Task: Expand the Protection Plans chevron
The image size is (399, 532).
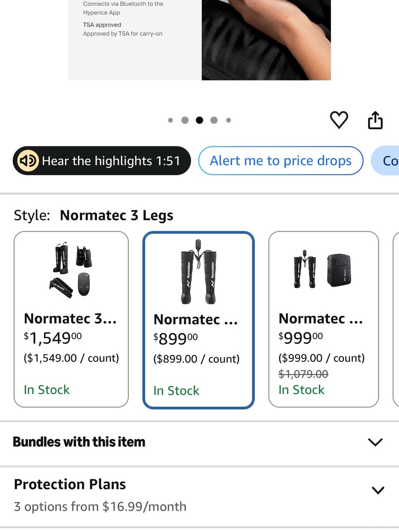Action: pyautogui.click(x=378, y=490)
